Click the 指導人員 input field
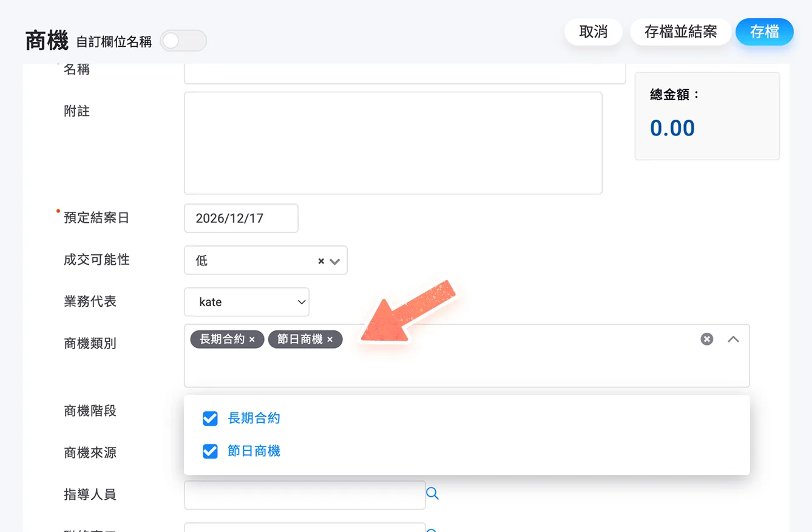This screenshot has height=532, width=812. point(305,495)
